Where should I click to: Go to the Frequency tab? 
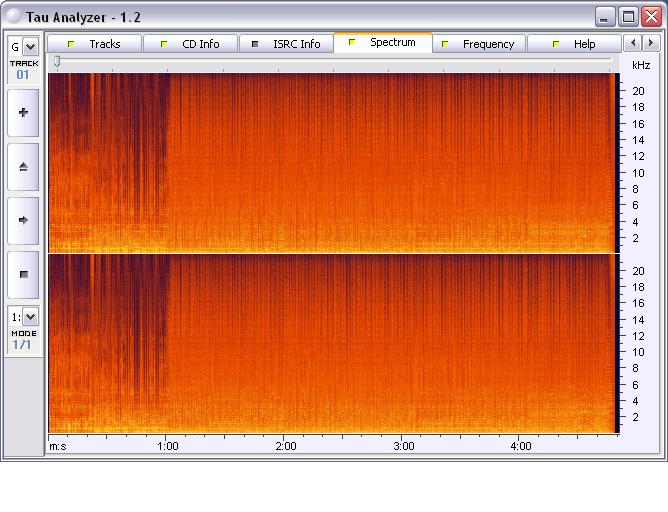[479, 44]
